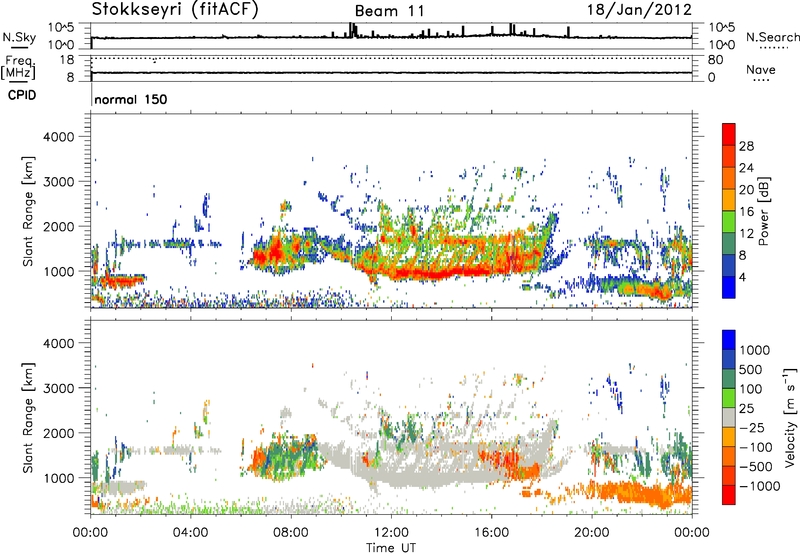This screenshot has width=800, height=554.
Task: Click the 'Power [dB]' colorbar label
Action: (x=764, y=211)
